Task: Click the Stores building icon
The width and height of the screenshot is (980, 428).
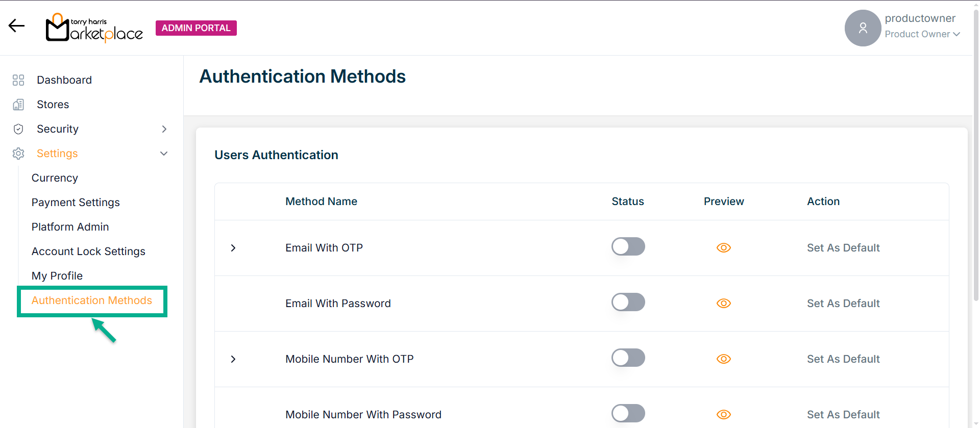Action: pyautogui.click(x=18, y=105)
